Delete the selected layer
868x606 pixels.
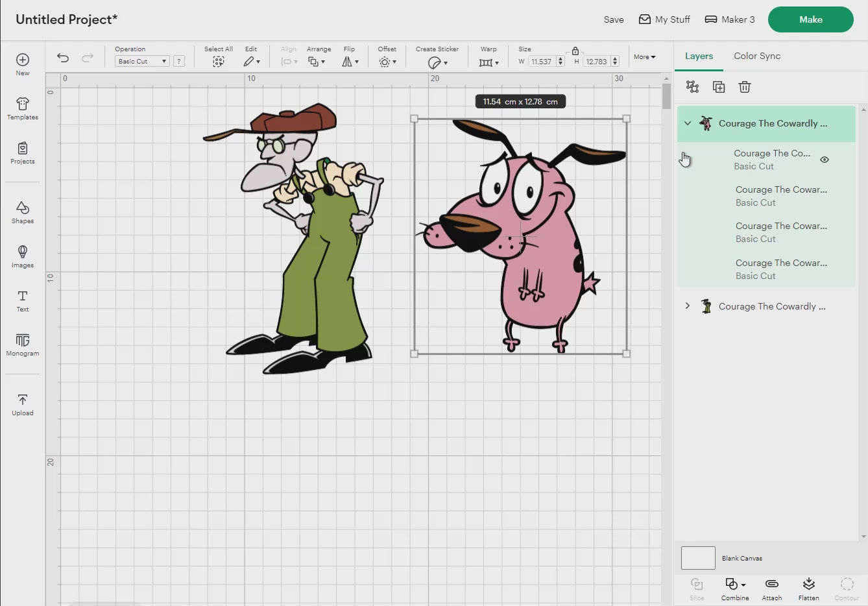(x=745, y=87)
